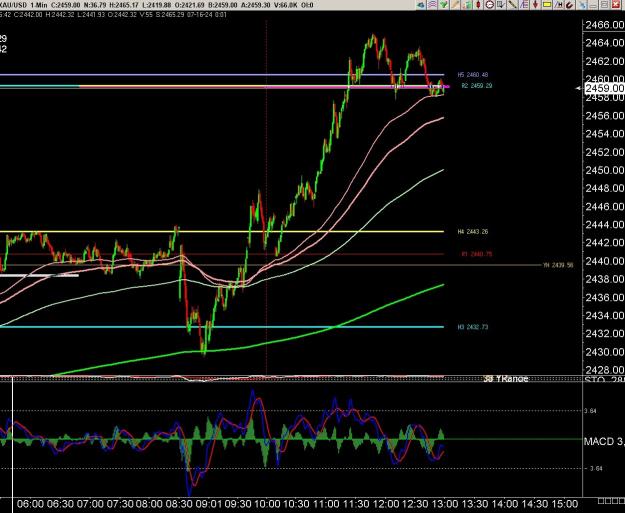Click the R2 2459.29 resistance label
Image resolution: width=625 pixels, height=513 pixels.
coord(476,86)
